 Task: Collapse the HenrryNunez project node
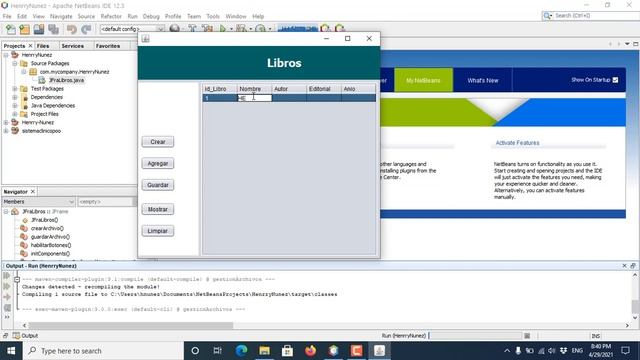tap(6, 55)
